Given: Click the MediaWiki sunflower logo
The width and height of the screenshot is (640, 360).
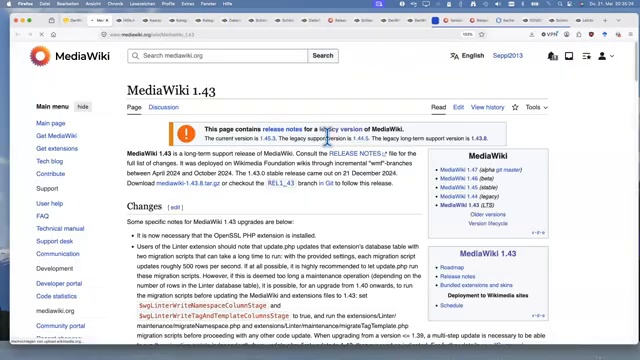Looking at the screenshot, I should pyautogui.click(x=40, y=56).
